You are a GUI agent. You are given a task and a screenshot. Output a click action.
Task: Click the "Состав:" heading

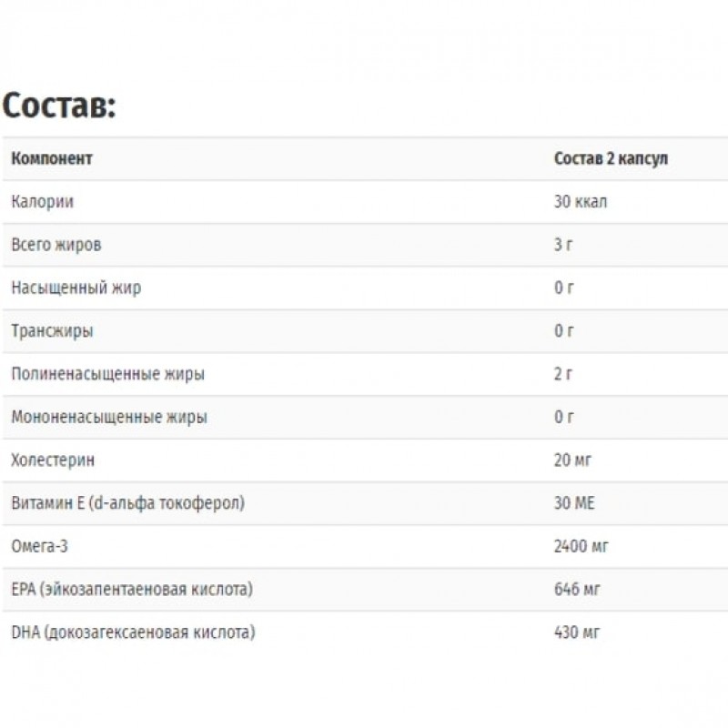59,106
